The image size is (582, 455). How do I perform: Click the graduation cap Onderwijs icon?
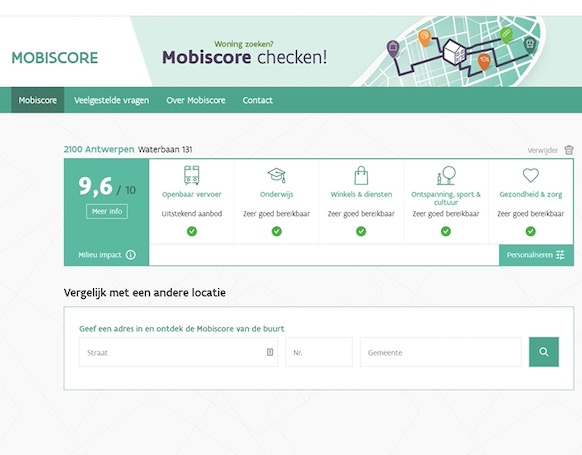click(x=277, y=175)
